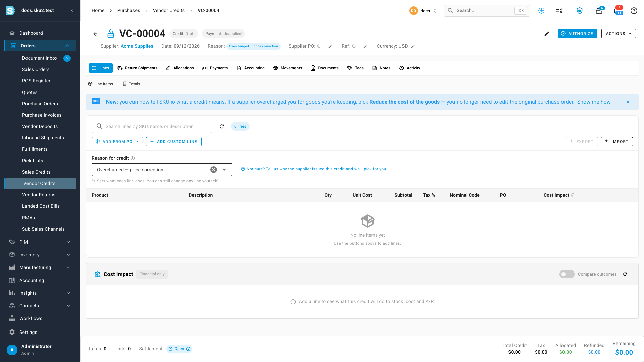Click the shield icon in top bar
The image size is (644, 362).
coord(580,11)
